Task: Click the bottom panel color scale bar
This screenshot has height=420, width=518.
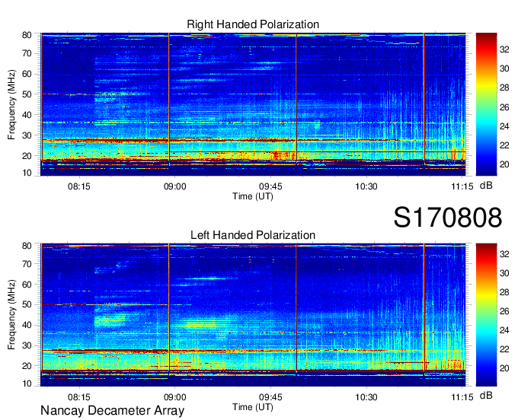Action: pos(486,315)
